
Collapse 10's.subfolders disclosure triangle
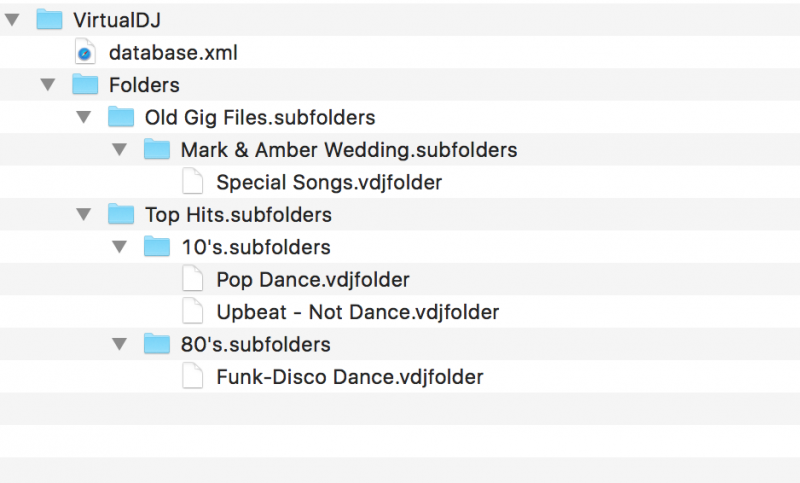click(119, 247)
